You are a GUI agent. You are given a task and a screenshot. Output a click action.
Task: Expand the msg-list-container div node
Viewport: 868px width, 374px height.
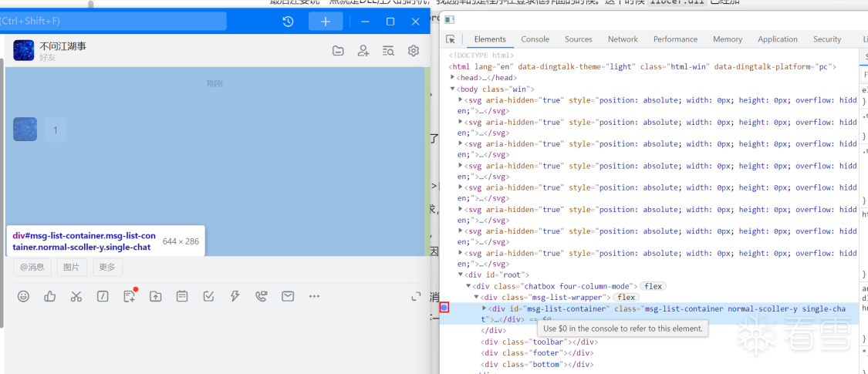[x=485, y=308]
